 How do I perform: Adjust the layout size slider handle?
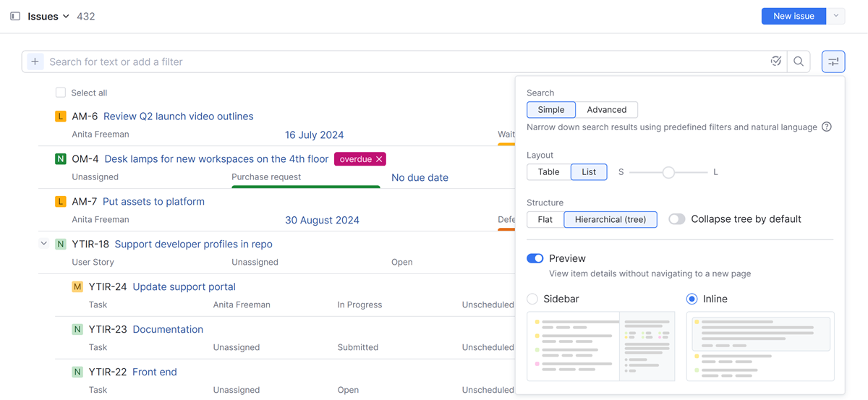pos(668,172)
